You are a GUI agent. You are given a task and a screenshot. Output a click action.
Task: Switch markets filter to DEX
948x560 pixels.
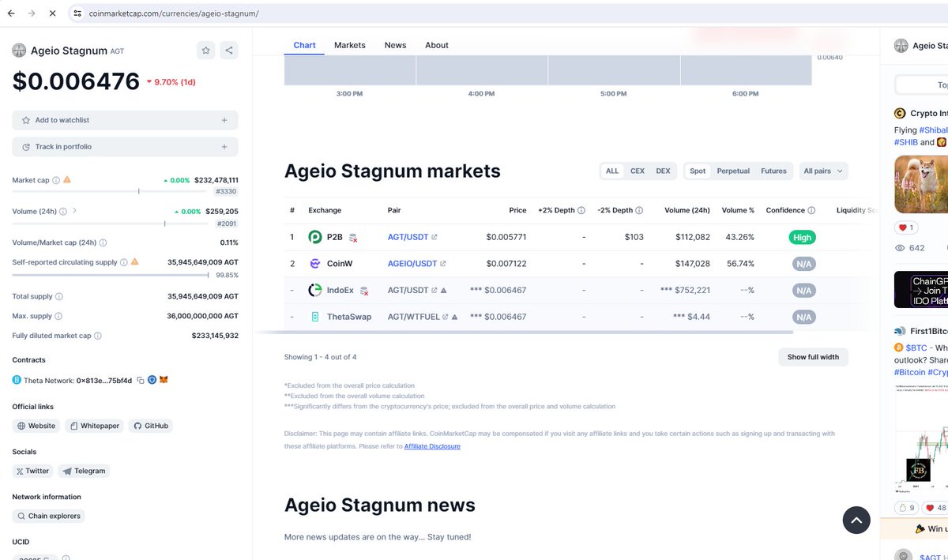click(x=663, y=171)
